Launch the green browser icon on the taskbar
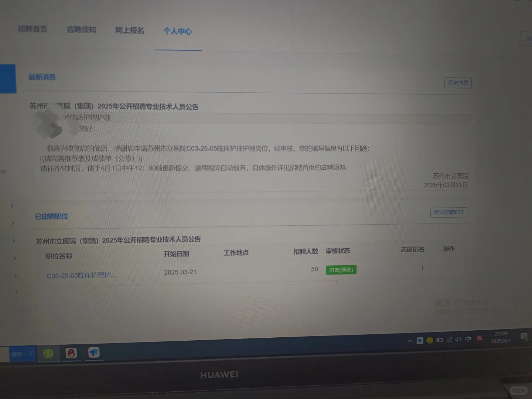 click(x=49, y=353)
